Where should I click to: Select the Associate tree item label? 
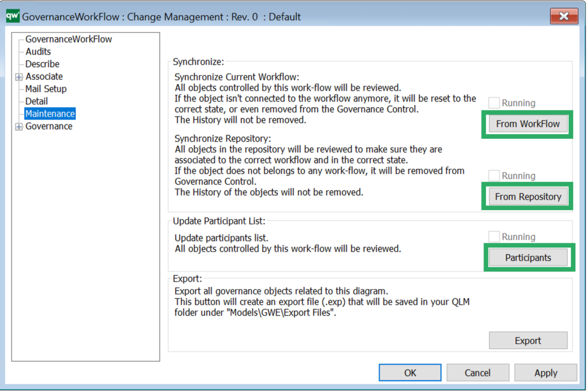click(44, 76)
